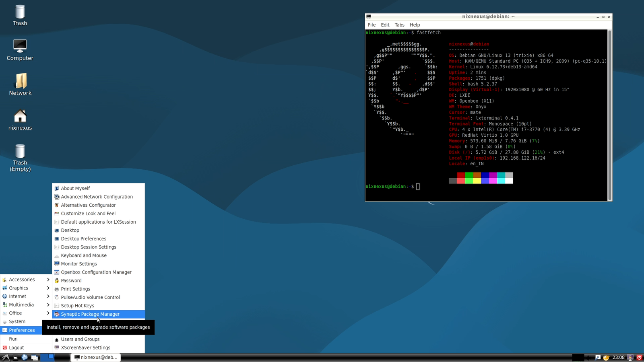Screen dimensions: 644x362
Task: Launch the web browser from the taskbar
Action: [24, 357]
